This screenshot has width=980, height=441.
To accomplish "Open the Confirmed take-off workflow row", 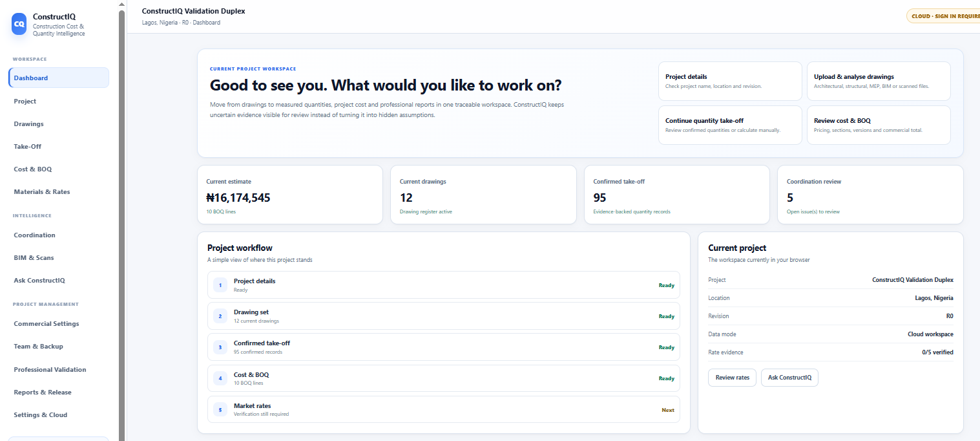I will (444, 347).
